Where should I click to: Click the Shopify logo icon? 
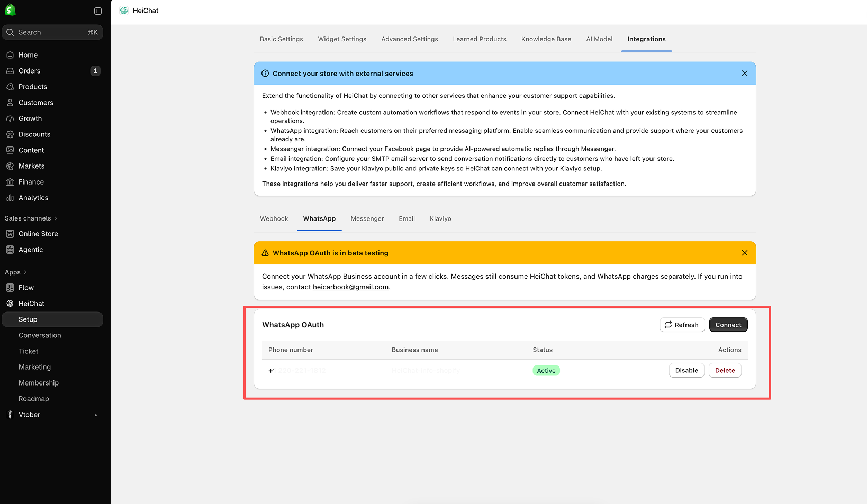[10, 10]
